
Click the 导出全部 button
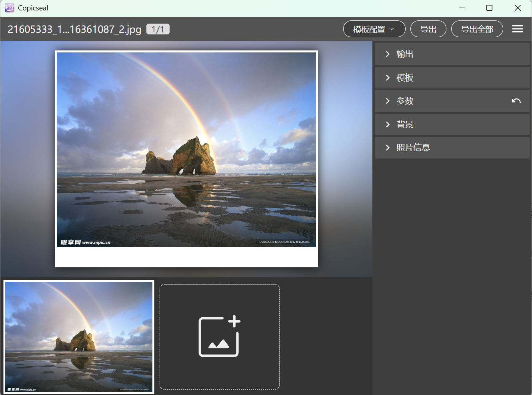pos(477,29)
